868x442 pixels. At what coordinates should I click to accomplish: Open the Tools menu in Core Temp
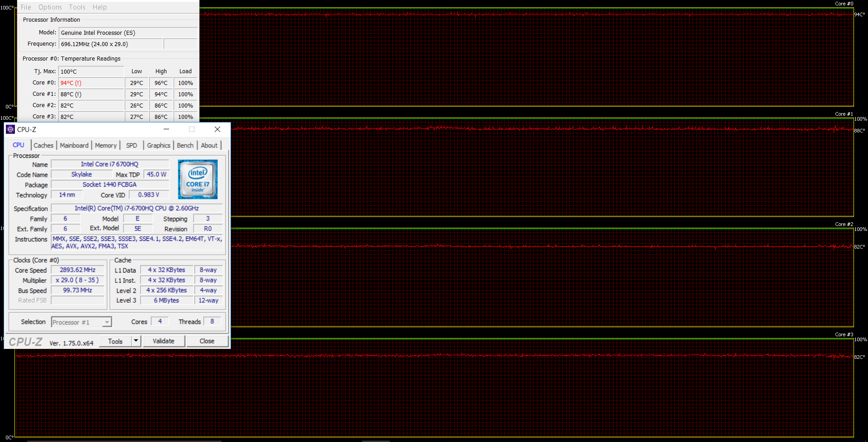pos(77,7)
